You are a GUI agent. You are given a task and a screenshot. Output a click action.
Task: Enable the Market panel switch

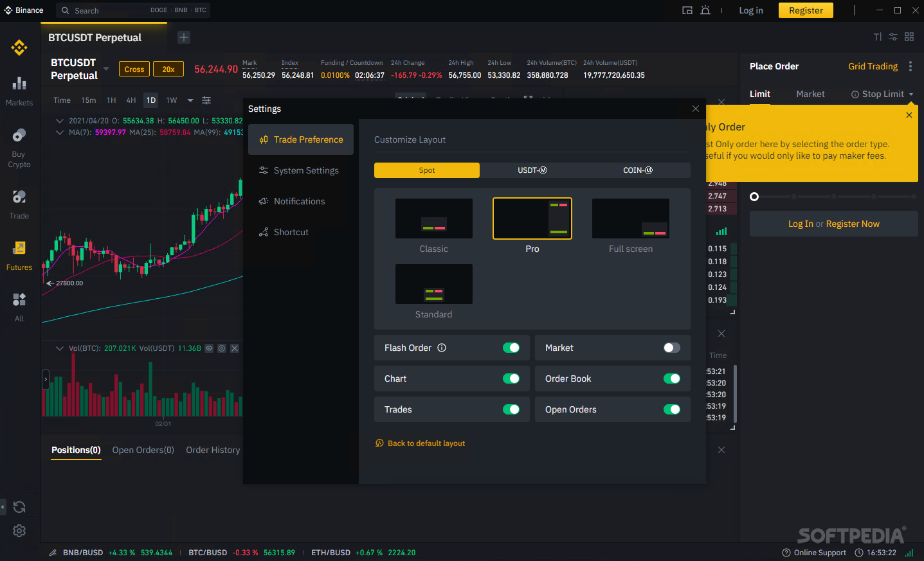click(x=672, y=348)
